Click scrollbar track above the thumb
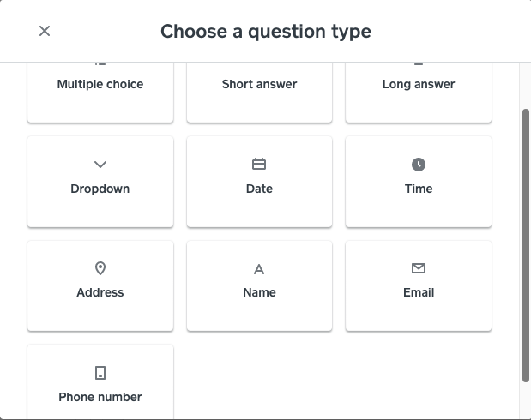 pos(526,86)
